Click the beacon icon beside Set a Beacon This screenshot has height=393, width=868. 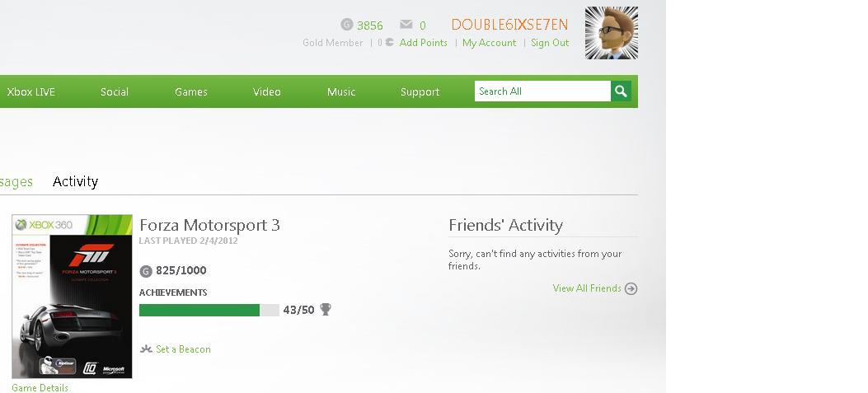[146, 349]
